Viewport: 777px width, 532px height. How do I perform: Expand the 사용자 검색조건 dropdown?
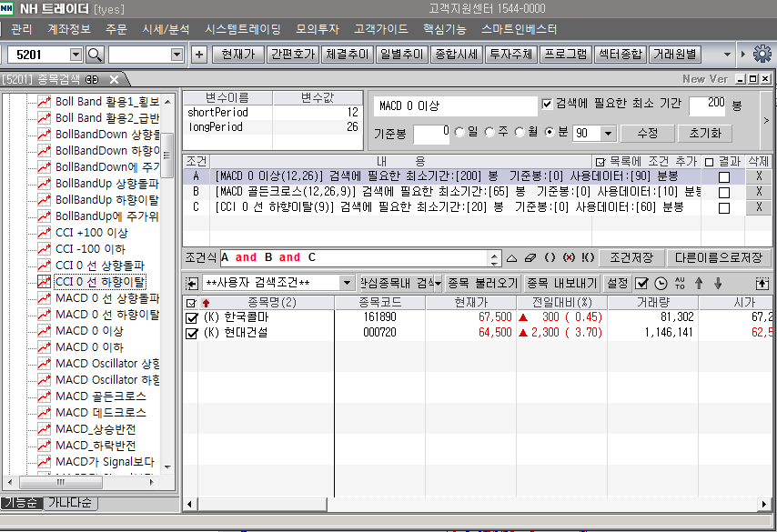pos(347,283)
